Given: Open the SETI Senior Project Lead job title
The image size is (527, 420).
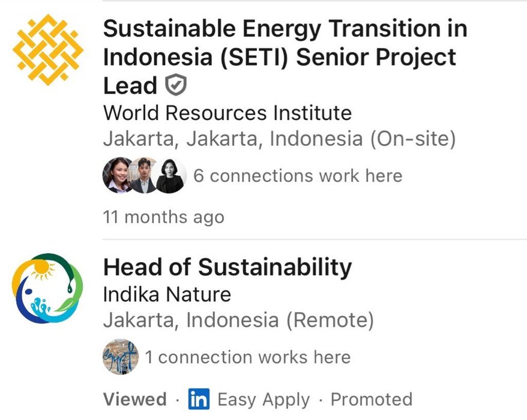Looking at the screenshot, I should point(285,57).
